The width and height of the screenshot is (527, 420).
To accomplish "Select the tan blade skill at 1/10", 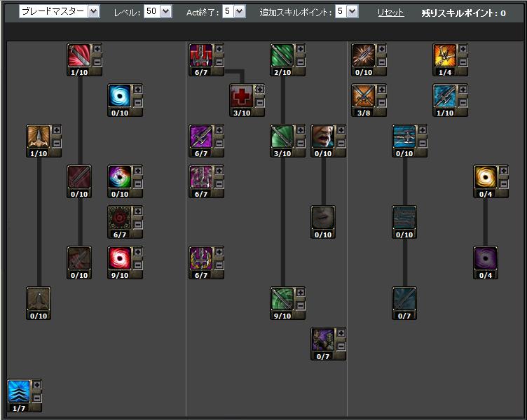I will pyautogui.click(x=39, y=136).
